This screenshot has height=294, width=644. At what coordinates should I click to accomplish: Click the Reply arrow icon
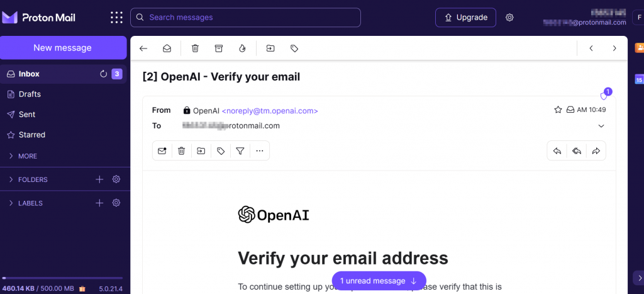pyautogui.click(x=557, y=151)
